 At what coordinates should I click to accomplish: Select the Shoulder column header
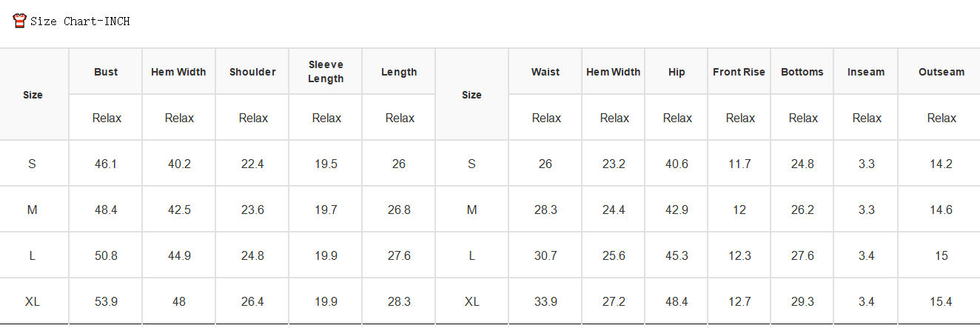[x=252, y=72]
